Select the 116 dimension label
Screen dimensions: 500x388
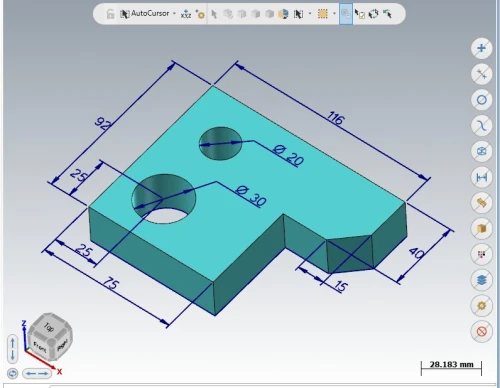tap(335, 118)
